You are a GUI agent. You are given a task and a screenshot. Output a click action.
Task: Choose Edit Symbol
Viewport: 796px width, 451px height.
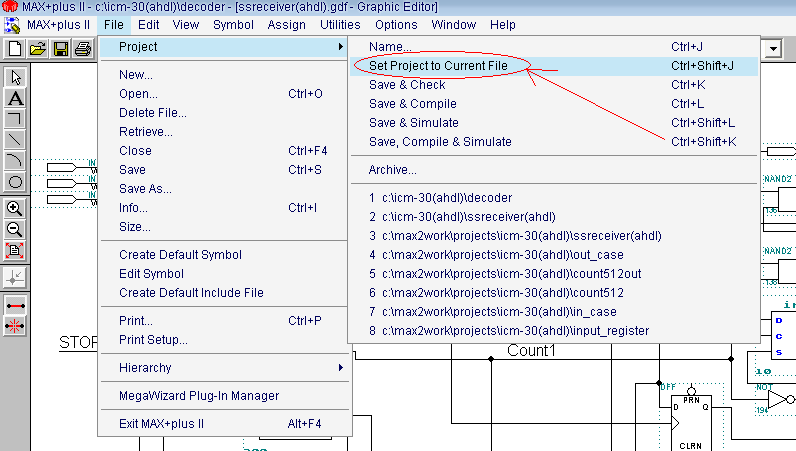223,274
